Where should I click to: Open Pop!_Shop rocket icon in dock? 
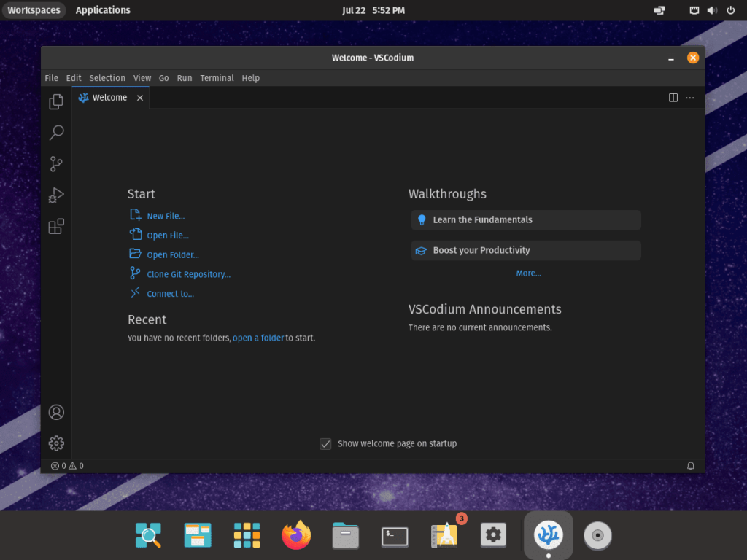444,535
